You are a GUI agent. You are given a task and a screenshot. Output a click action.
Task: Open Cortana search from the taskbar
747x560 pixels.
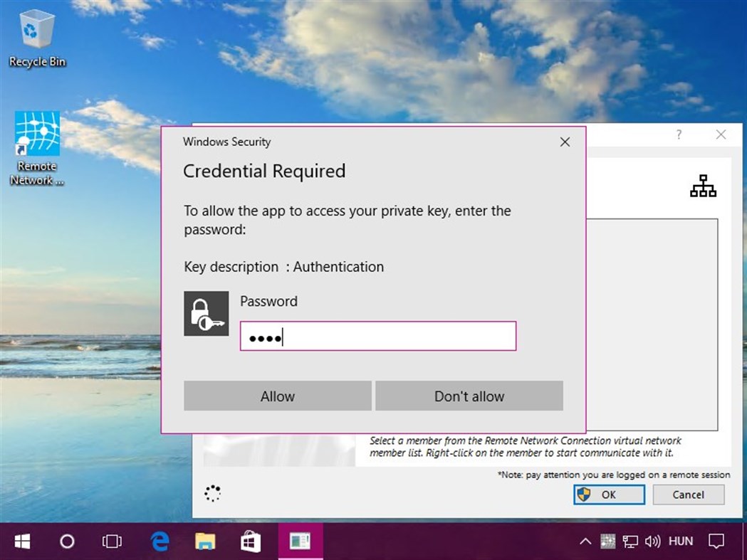click(67, 541)
